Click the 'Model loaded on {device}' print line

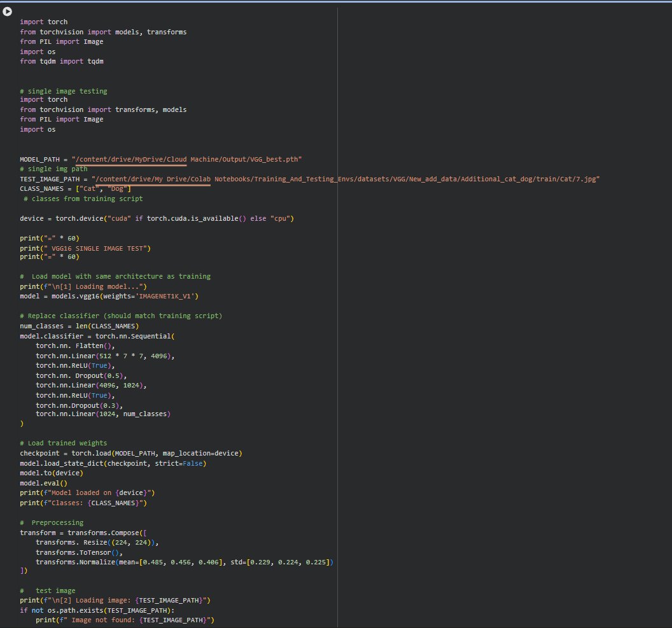click(x=87, y=492)
